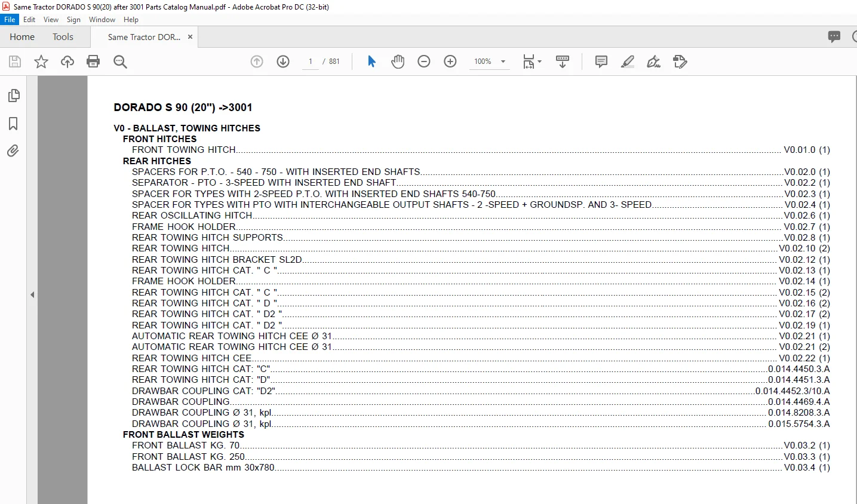
Task: Show the attachments paperclip panel
Action: (13, 150)
